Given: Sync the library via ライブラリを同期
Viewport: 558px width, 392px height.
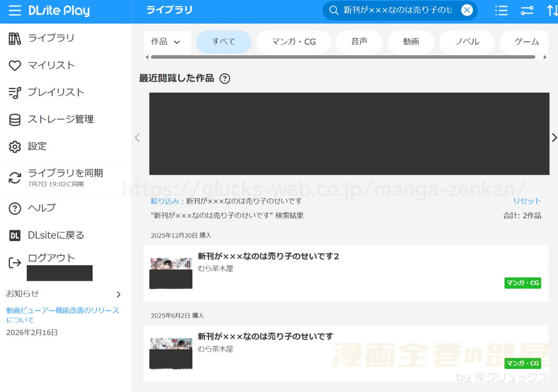Looking at the screenshot, I should tap(66, 178).
